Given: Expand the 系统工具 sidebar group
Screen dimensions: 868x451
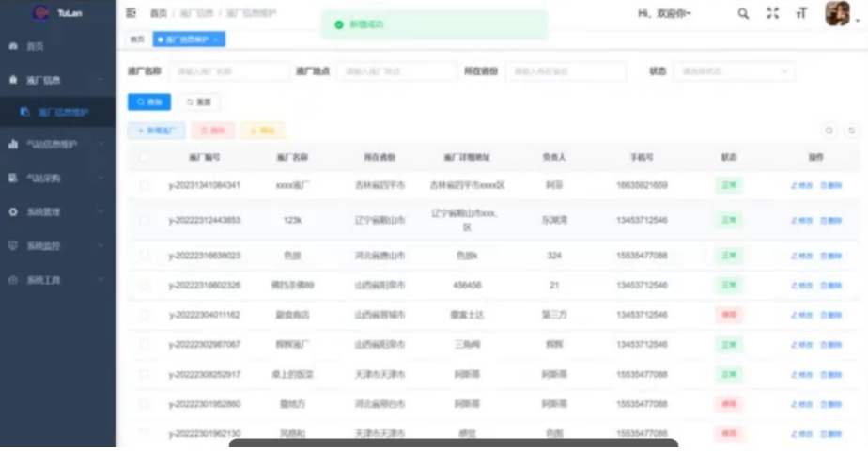Looking at the screenshot, I should tap(101, 280).
